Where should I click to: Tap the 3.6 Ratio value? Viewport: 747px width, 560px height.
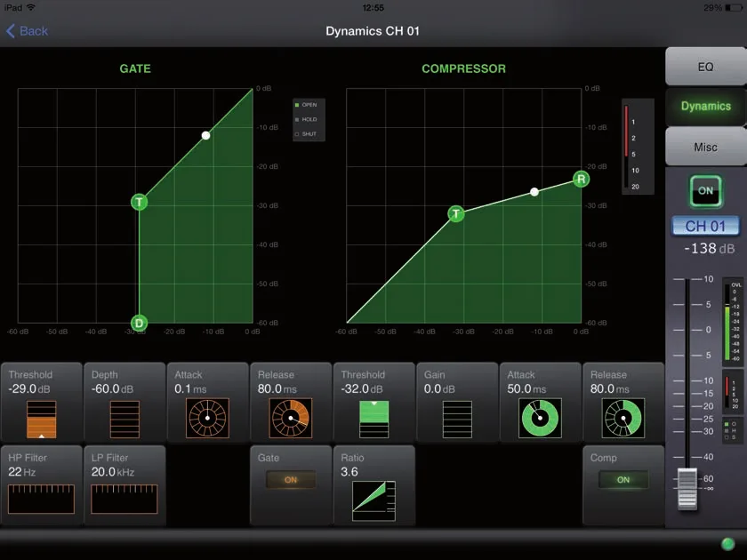(x=349, y=472)
